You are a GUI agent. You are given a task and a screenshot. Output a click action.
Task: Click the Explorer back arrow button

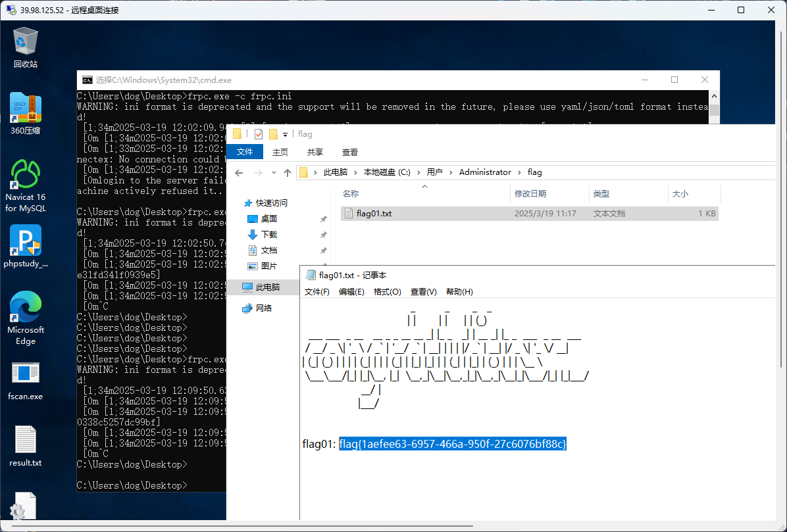(240, 172)
